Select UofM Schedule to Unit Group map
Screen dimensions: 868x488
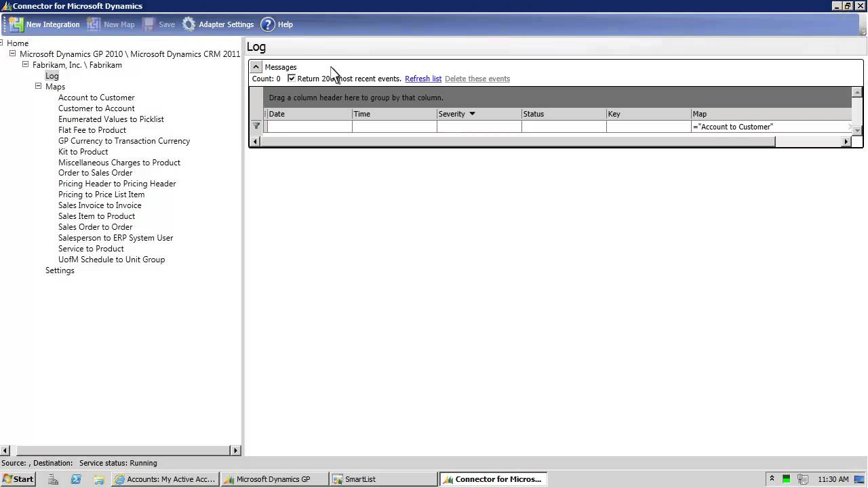pyautogui.click(x=112, y=260)
